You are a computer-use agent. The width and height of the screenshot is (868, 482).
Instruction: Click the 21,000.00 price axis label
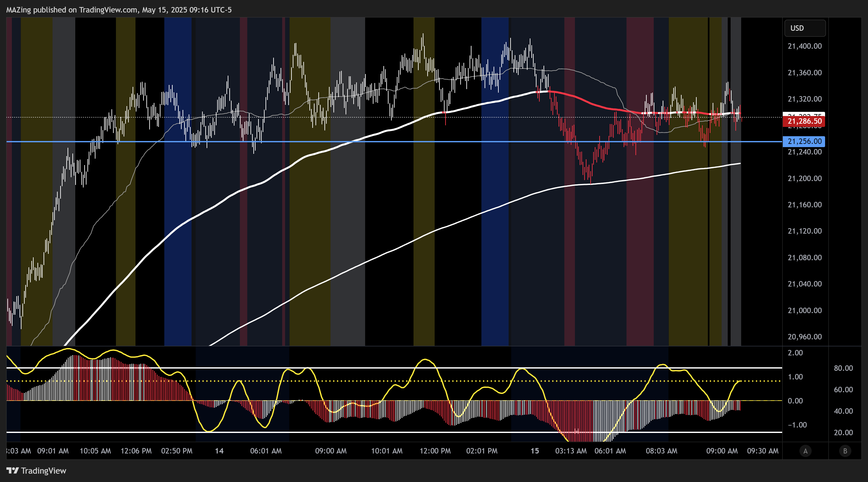[805, 311]
